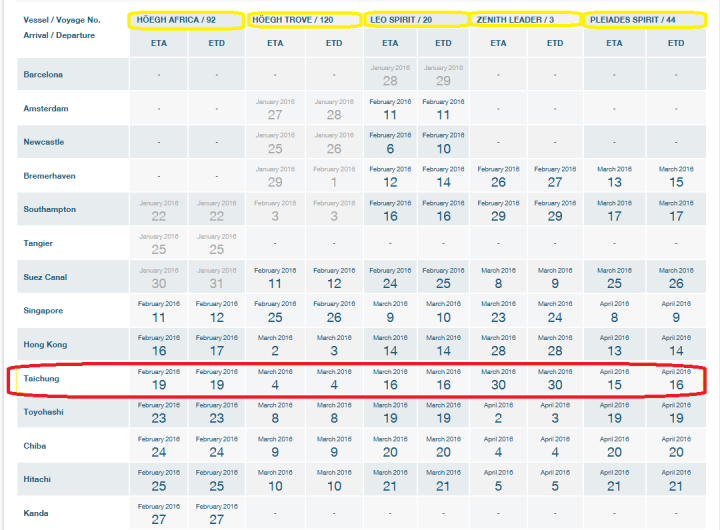
Task: Click Hitachi ETA March 10 for HÖEGH TROVE
Action: [x=275, y=481]
